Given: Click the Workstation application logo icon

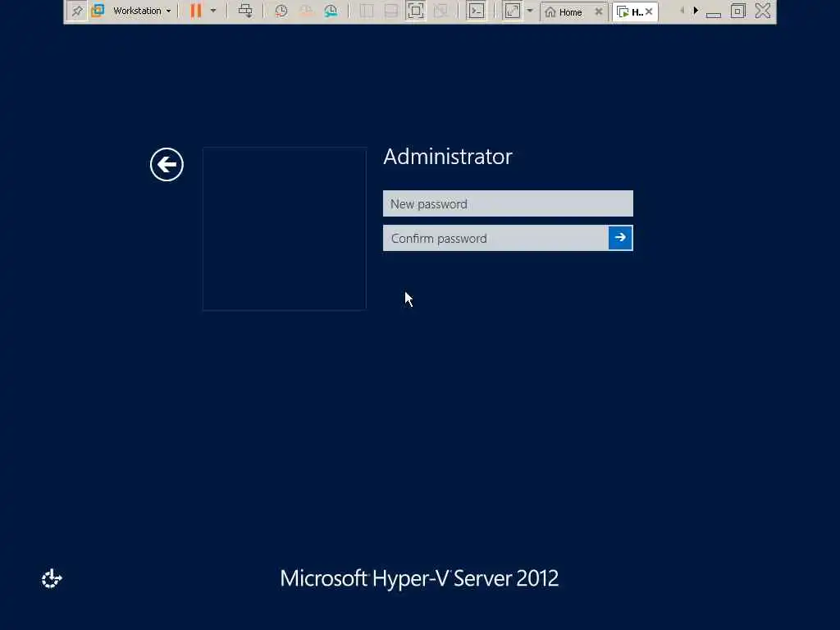Looking at the screenshot, I should click(98, 11).
